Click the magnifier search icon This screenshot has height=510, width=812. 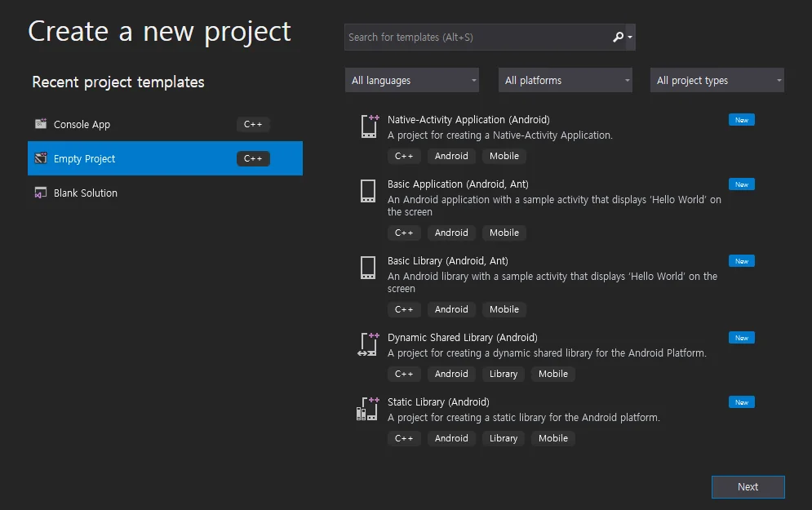pos(618,37)
